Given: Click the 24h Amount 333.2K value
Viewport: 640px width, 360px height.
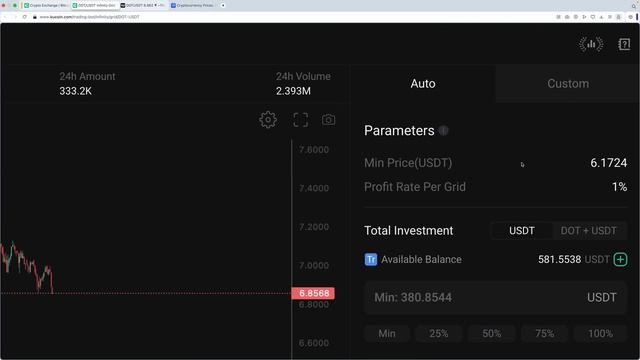Looking at the screenshot, I should pos(76,91).
